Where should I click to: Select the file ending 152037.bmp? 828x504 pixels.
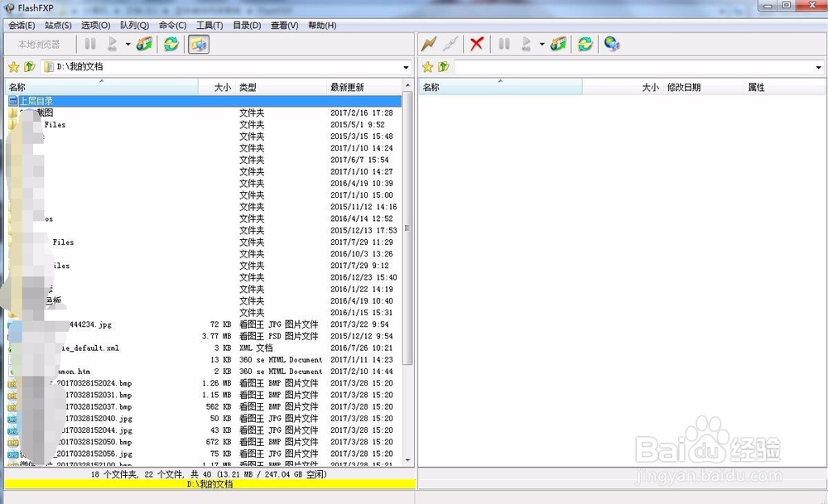coord(204,407)
